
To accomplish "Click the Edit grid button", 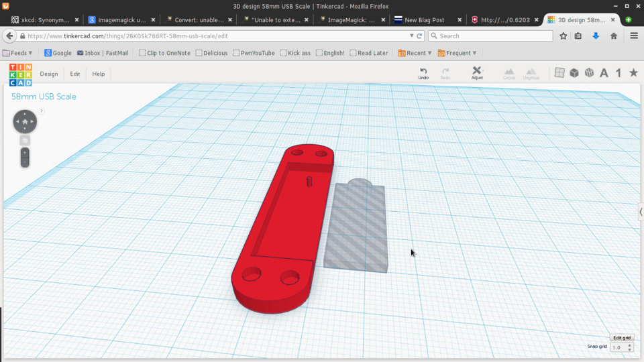I will pyautogui.click(x=621, y=338).
